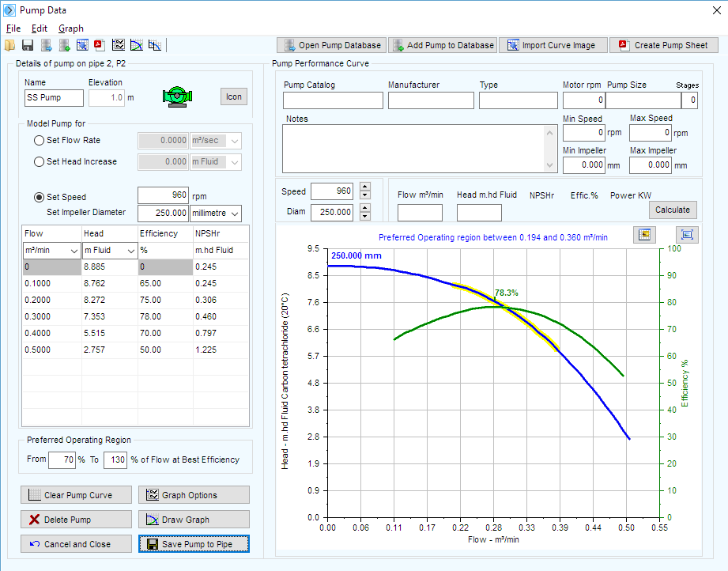This screenshot has height=571, width=728.
Task: Click the Icon button beside pump symbol
Action: [233, 96]
